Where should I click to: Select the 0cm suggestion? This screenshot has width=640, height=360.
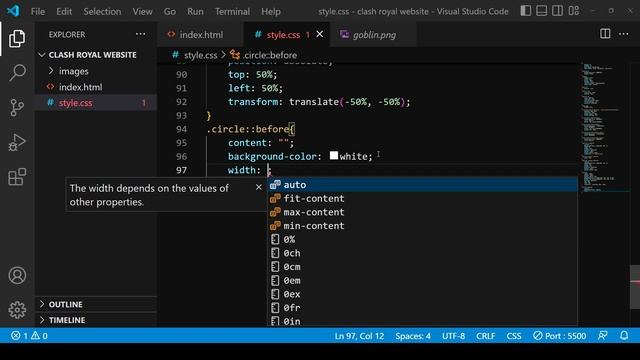[422, 267]
